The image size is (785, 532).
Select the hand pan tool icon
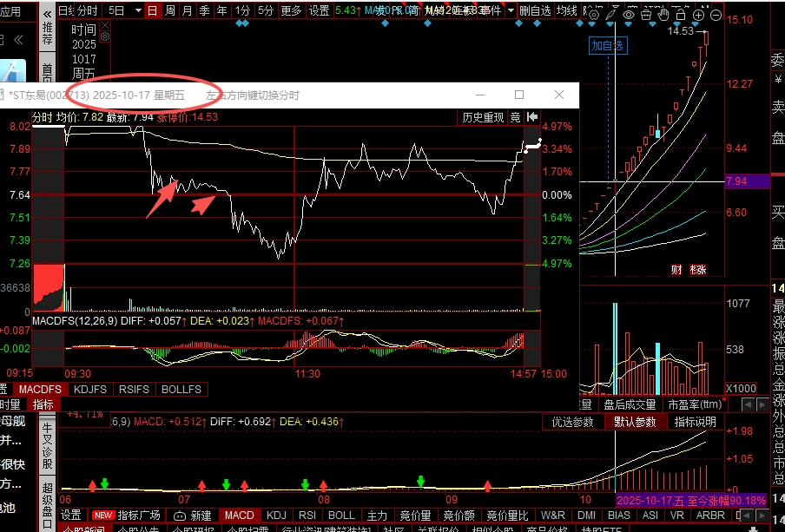tap(663, 15)
